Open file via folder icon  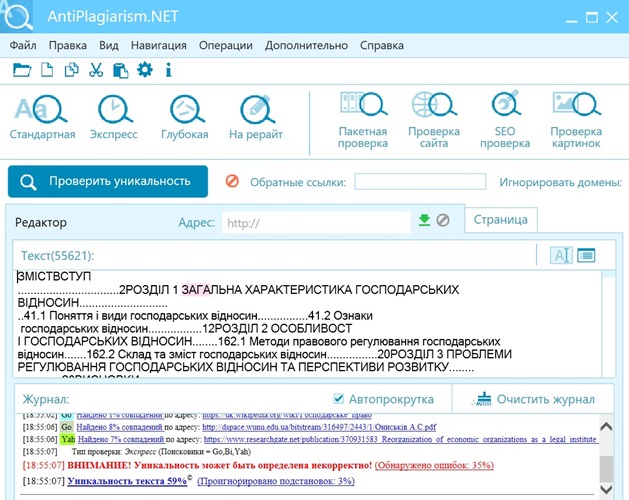click(x=22, y=70)
